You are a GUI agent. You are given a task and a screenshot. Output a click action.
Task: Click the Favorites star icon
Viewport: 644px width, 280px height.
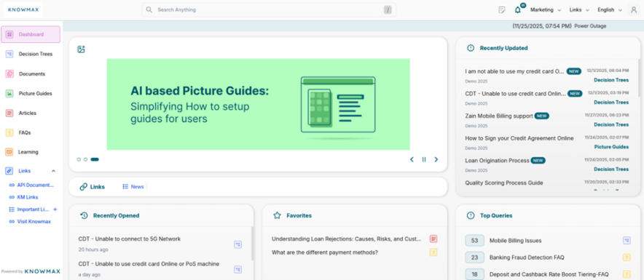pos(278,215)
